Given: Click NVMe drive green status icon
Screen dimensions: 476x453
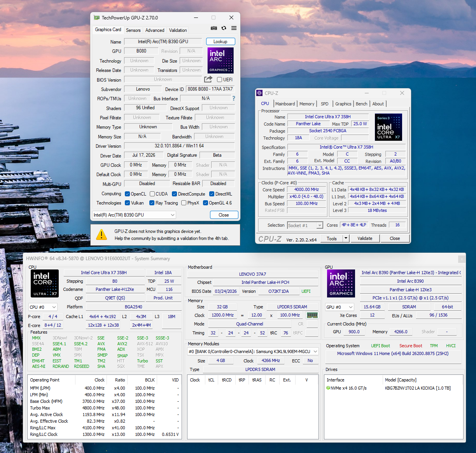Looking at the screenshot, I should click(x=328, y=388).
